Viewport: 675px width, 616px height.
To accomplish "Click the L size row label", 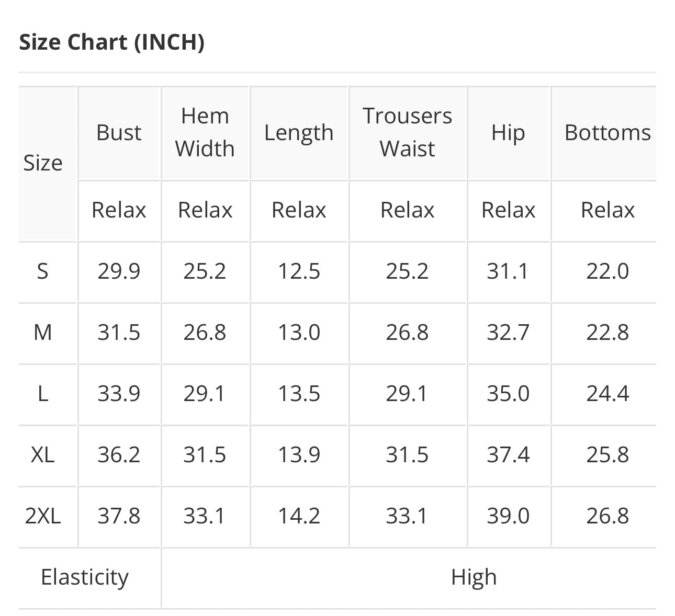I will point(43,394).
